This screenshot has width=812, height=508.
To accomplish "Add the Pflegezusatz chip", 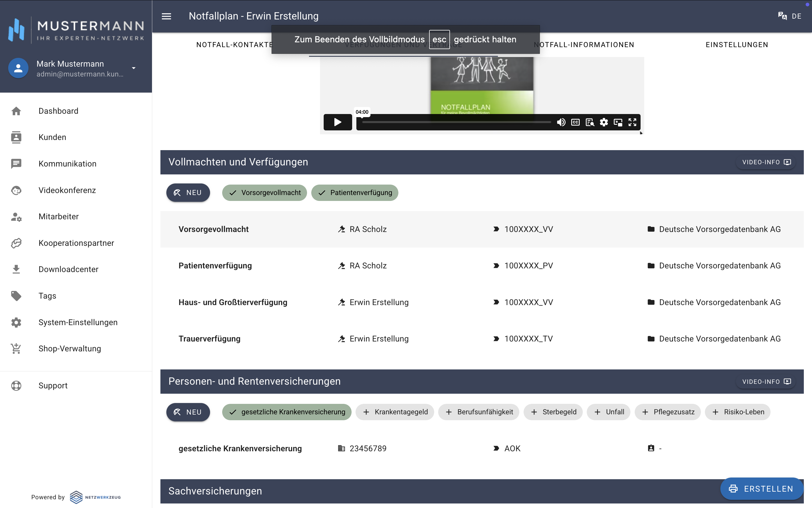I will coord(668,412).
